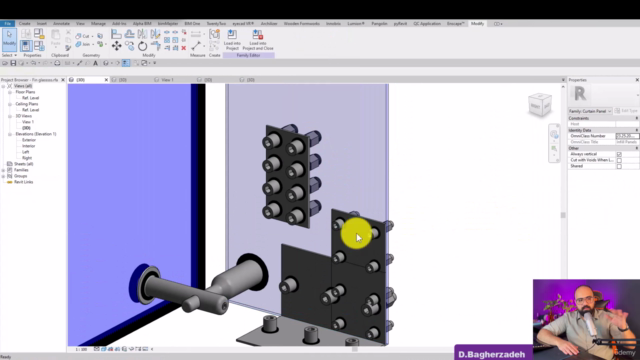Click the Offset tool icon
The width and height of the screenshot is (640, 360).
(129, 34)
